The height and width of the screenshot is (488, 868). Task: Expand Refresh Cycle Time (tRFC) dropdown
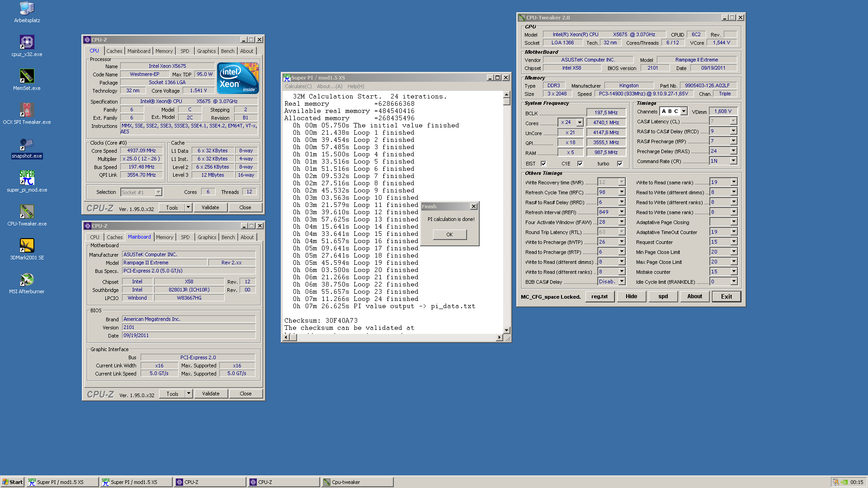point(622,192)
